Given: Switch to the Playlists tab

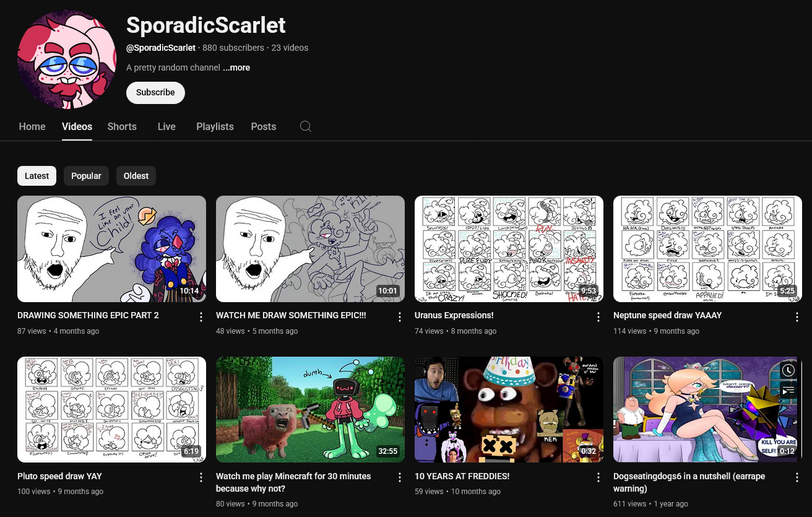Looking at the screenshot, I should [x=215, y=126].
